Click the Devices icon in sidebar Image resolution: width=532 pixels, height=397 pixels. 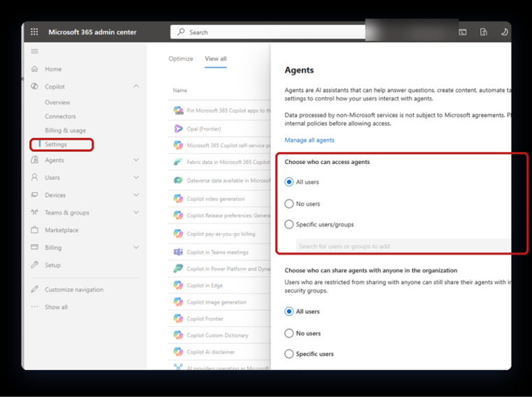[34, 195]
